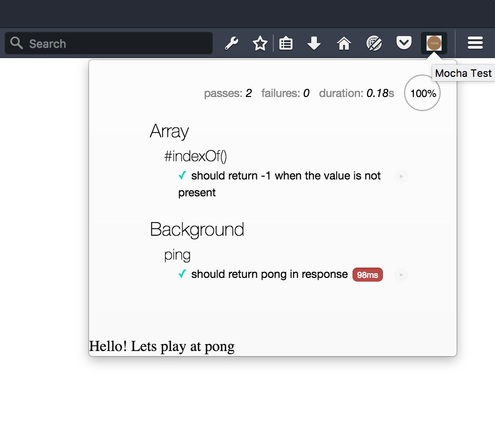
Task: Show downloads with the arrow icon
Action: 314,43
